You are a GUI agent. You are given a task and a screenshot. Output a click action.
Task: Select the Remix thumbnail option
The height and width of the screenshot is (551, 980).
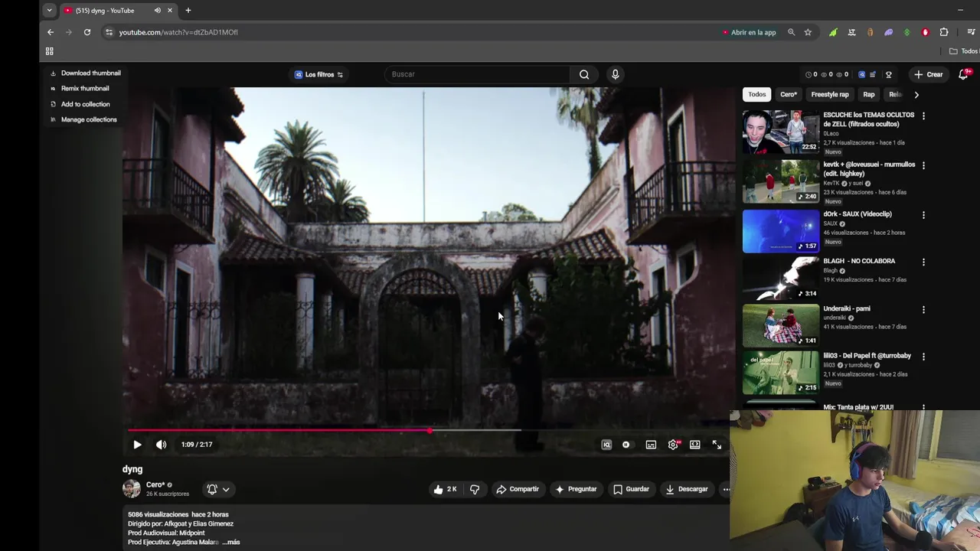[80, 89]
